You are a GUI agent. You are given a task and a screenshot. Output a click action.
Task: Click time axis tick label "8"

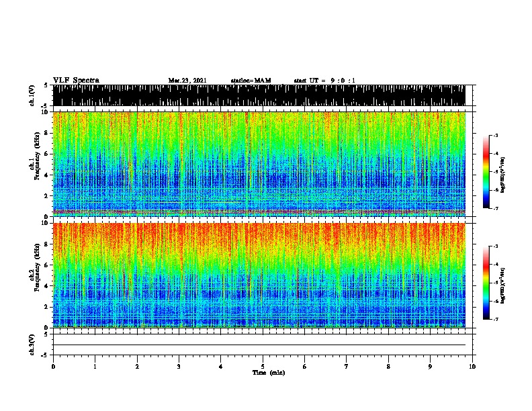click(x=388, y=367)
